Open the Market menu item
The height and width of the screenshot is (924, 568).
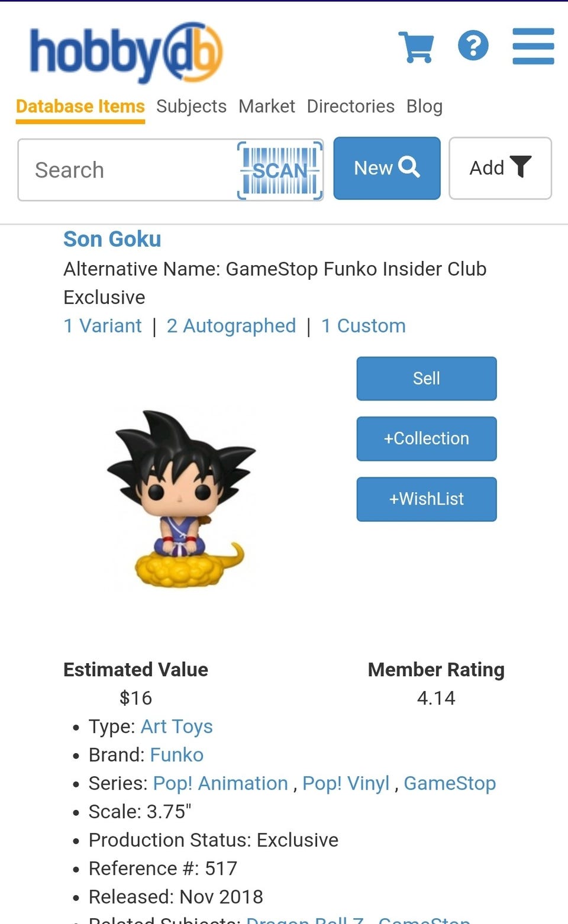[x=267, y=106]
